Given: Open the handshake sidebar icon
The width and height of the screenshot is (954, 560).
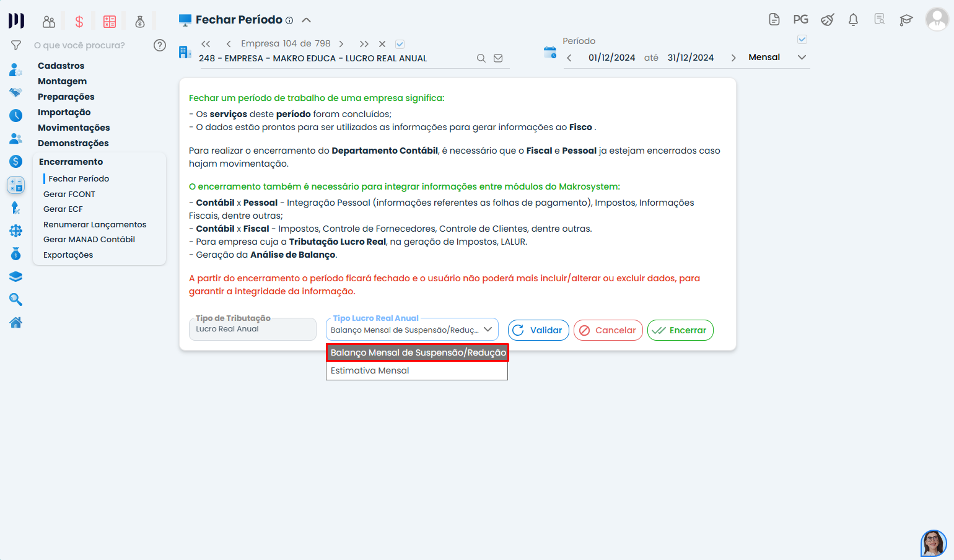Looking at the screenshot, I should click(16, 92).
